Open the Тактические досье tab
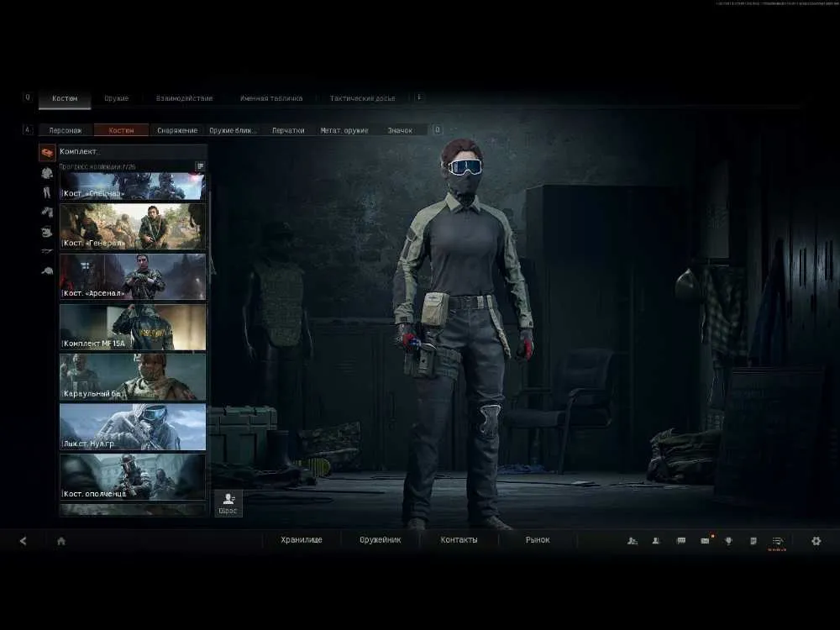 click(x=362, y=98)
